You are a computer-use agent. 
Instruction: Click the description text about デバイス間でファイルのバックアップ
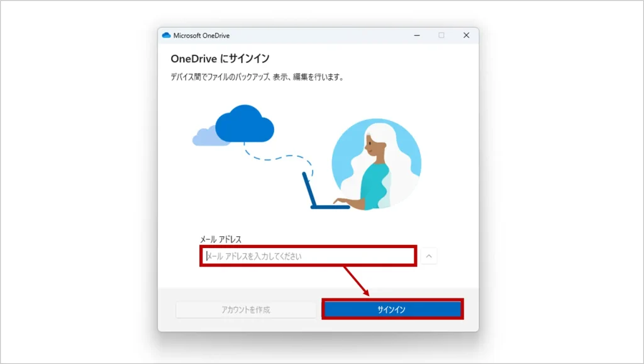257,77
